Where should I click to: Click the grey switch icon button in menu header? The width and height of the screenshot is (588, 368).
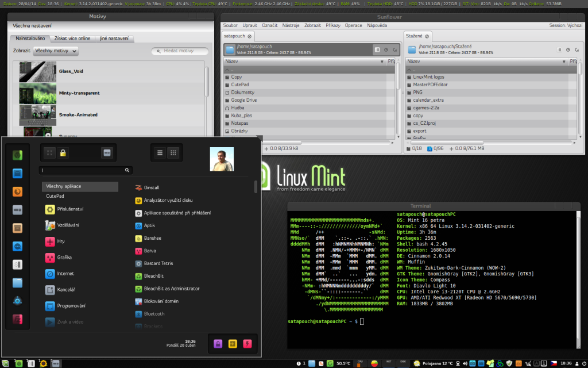click(x=107, y=153)
